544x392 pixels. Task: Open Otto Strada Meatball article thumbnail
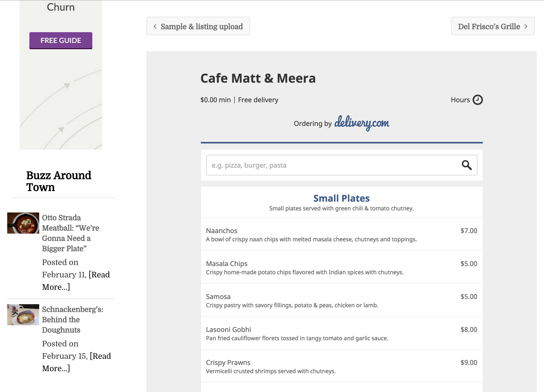[x=23, y=223]
